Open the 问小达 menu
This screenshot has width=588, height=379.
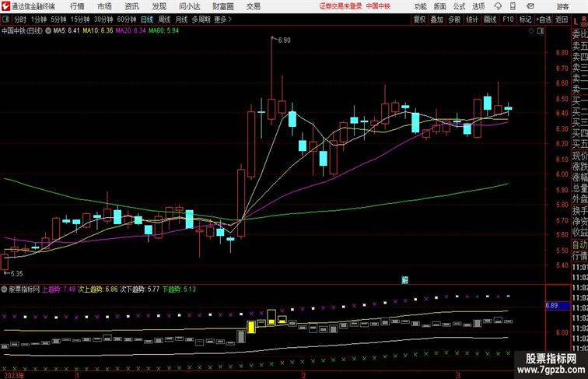point(189,6)
